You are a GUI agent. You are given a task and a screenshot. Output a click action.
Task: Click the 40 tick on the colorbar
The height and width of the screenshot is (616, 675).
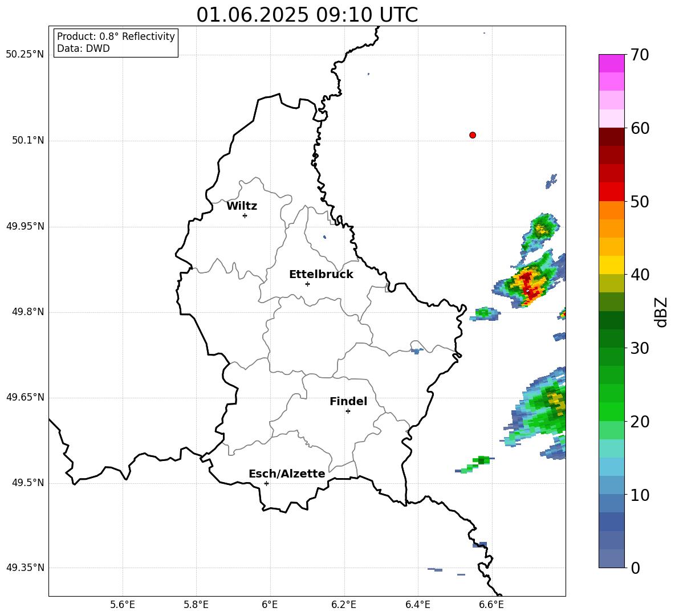coord(640,275)
